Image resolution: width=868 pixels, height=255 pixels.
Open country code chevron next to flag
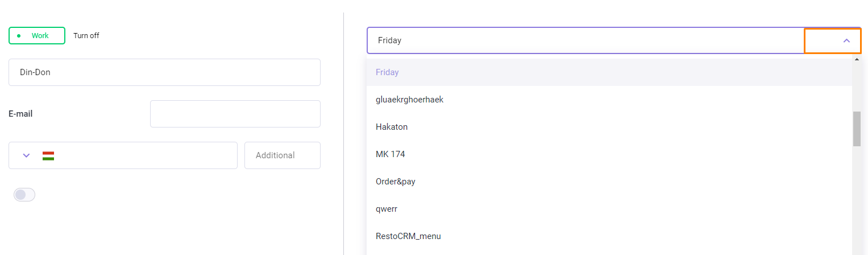point(26,155)
